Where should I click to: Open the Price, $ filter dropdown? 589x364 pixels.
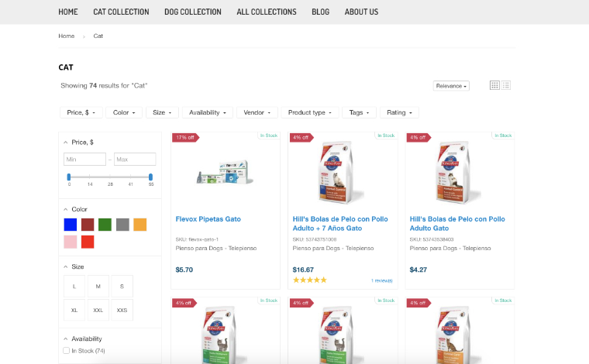point(81,112)
